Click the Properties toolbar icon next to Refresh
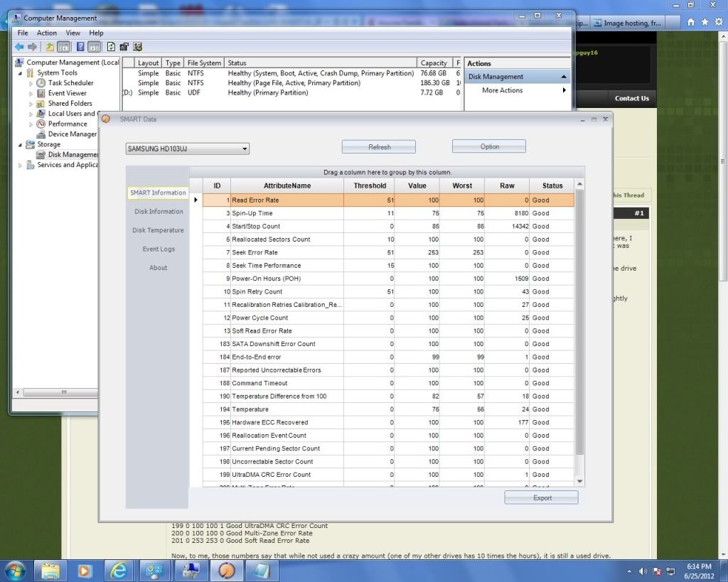 point(124,47)
